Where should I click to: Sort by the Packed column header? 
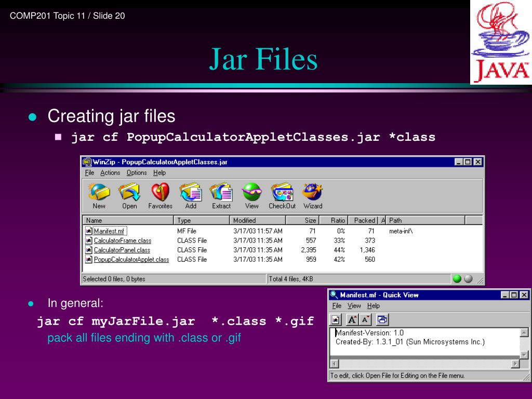[x=364, y=220]
